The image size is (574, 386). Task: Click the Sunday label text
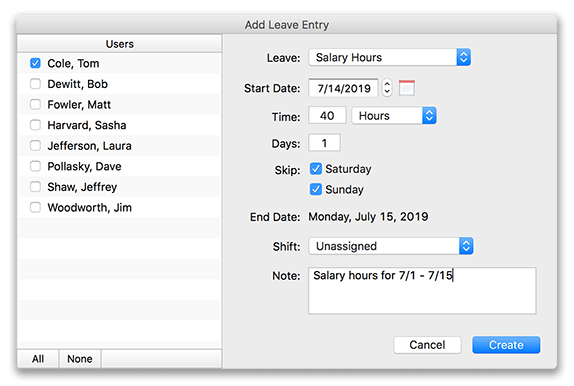pyautogui.click(x=344, y=189)
